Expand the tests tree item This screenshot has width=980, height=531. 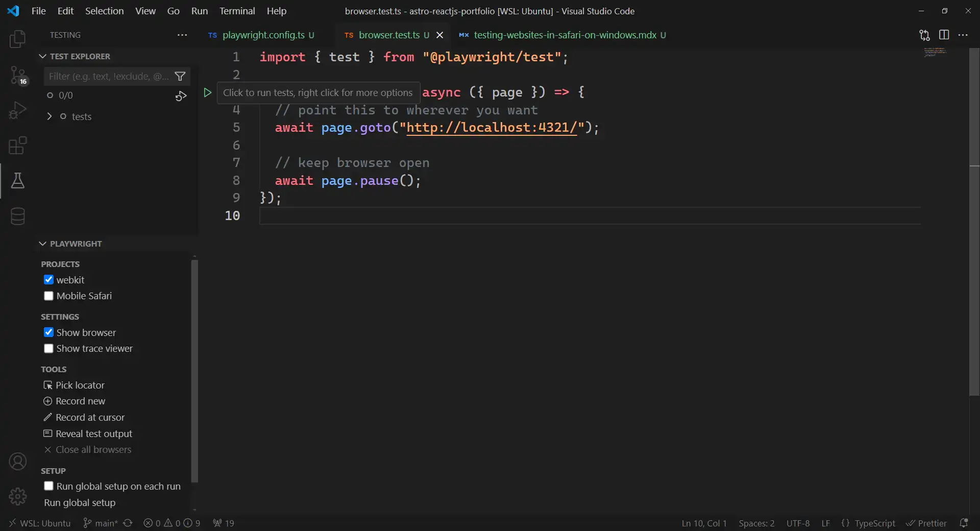[x=50, y=116]
